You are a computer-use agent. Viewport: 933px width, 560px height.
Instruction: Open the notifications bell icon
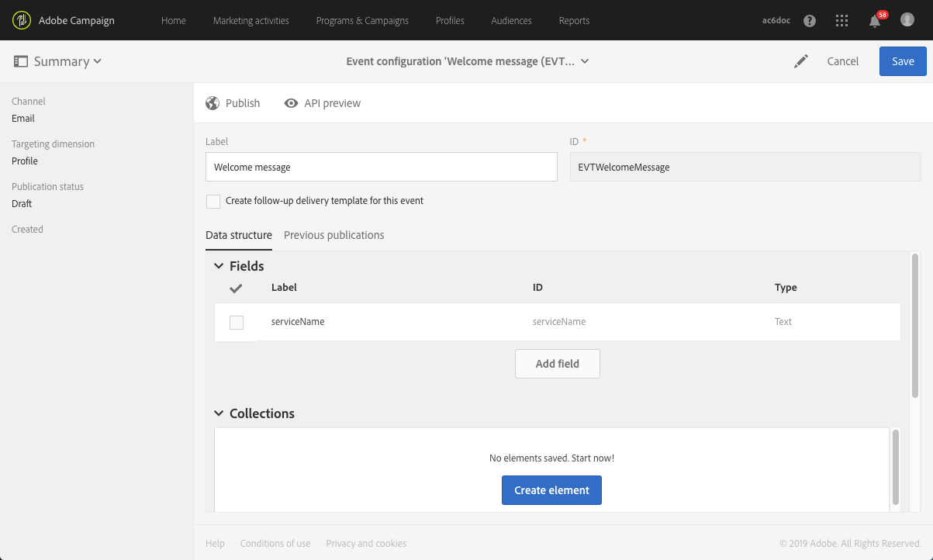pos(875,21)
